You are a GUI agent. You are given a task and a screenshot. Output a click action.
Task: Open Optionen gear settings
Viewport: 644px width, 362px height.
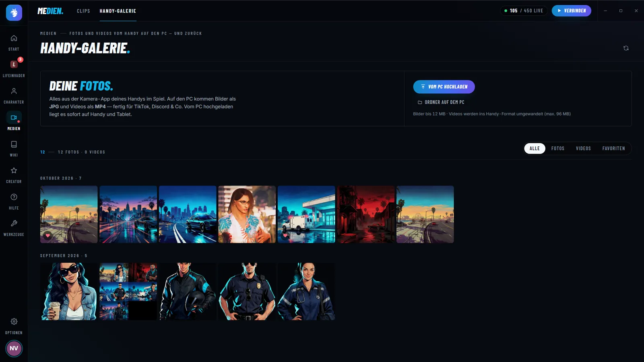point(14,326)
